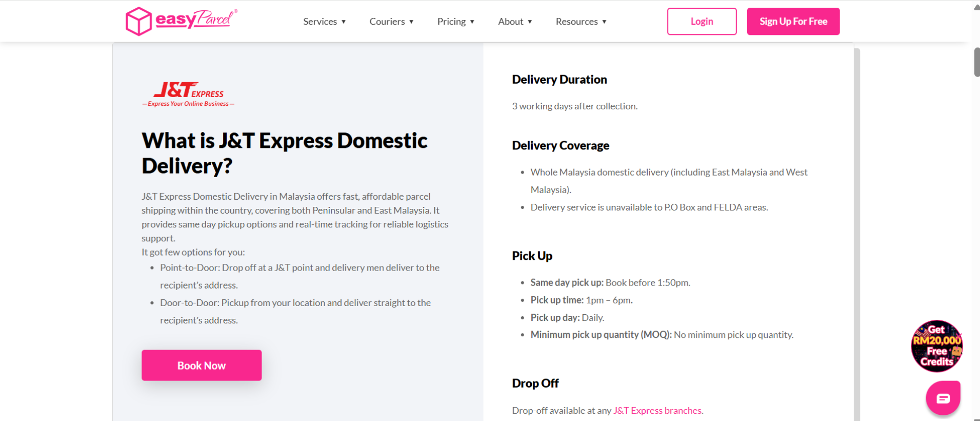Expand the Services dropdown arrow

(344, 22)
